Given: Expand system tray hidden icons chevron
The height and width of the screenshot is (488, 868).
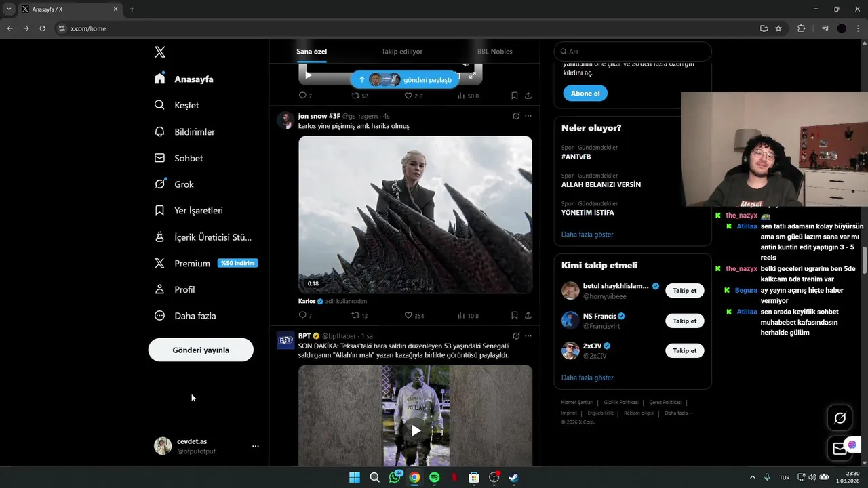Looking at the screenshot, I should pyautogui.click(x=752, y=477).
